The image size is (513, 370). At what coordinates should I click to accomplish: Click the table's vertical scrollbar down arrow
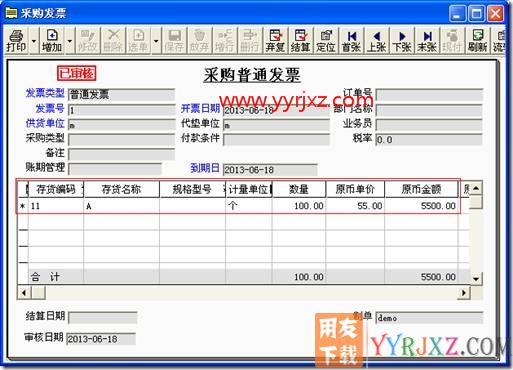tap(476, 279)
